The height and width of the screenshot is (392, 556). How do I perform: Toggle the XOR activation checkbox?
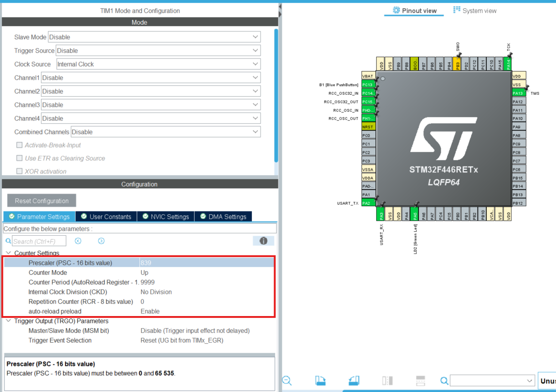(19, 171)
